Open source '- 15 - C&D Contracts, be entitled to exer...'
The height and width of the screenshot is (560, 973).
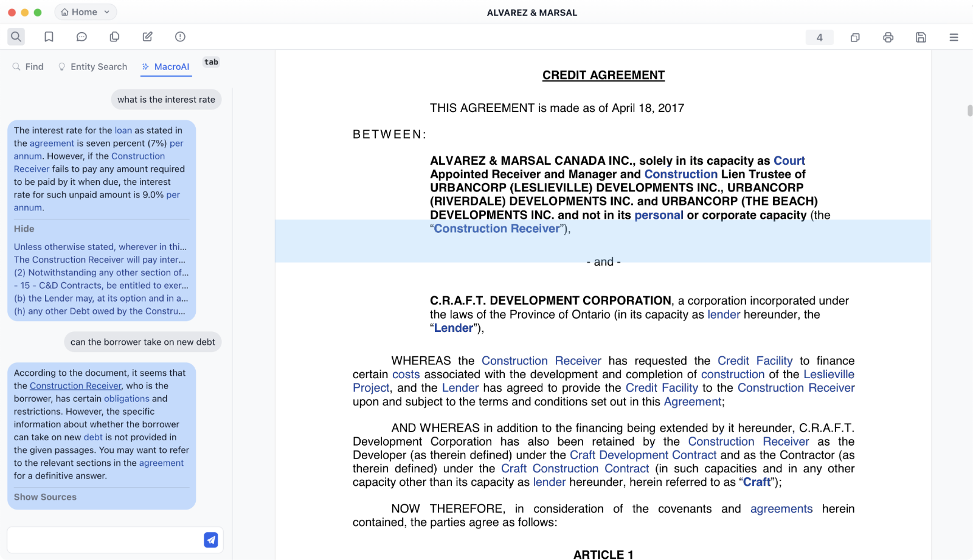click(x=101, y=285)
